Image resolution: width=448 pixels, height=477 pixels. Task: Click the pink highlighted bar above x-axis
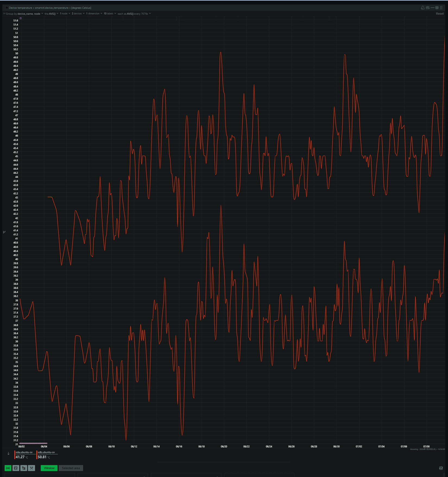coord(33,443)
